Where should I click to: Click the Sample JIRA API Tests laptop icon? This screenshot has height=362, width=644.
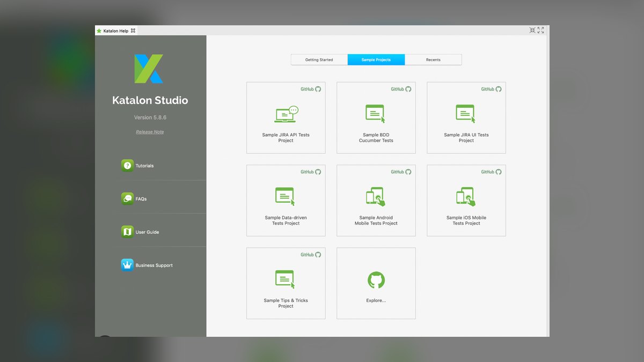(x=286, y=114)
